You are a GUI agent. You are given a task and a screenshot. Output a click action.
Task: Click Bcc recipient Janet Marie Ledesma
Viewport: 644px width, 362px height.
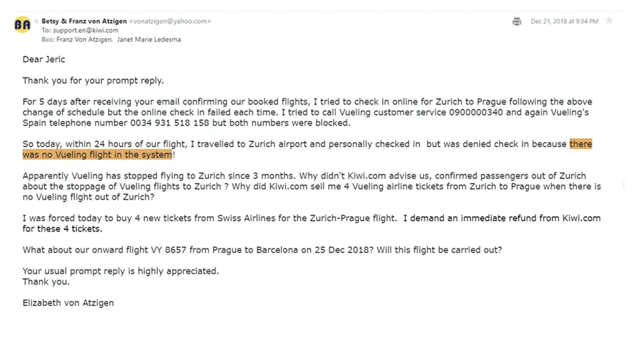click(148, 39)
